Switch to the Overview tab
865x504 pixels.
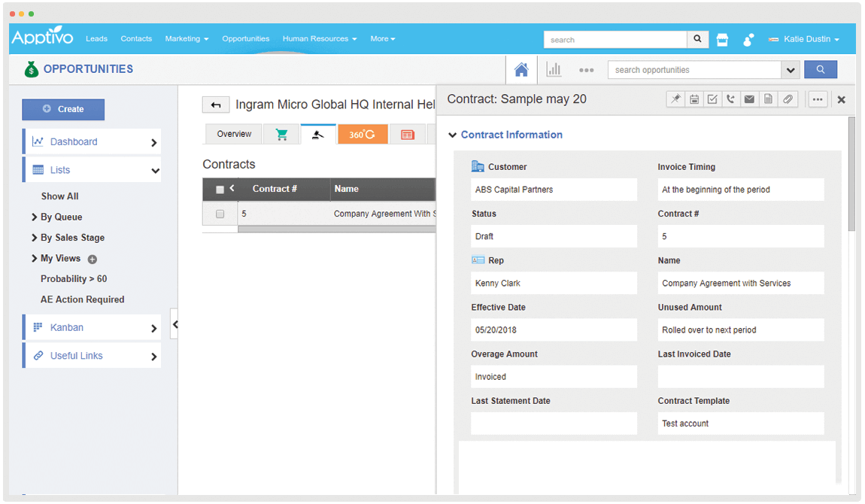[234, 134]
